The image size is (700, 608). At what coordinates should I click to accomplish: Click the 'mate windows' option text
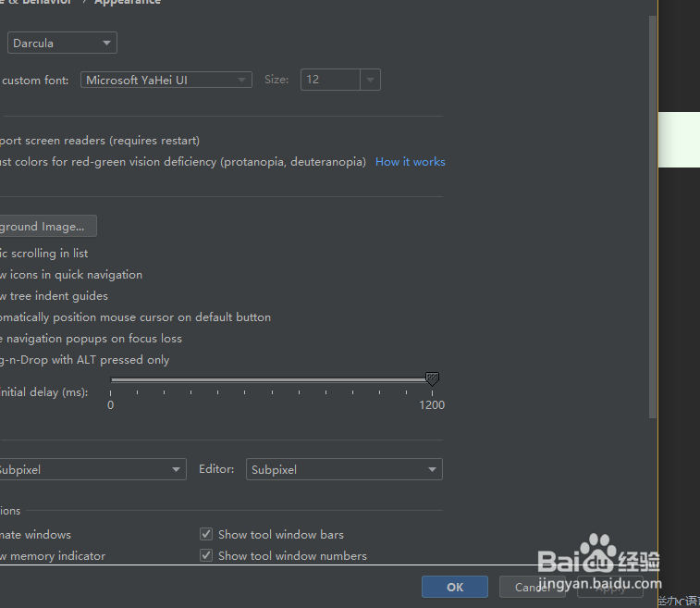point(36,535)
